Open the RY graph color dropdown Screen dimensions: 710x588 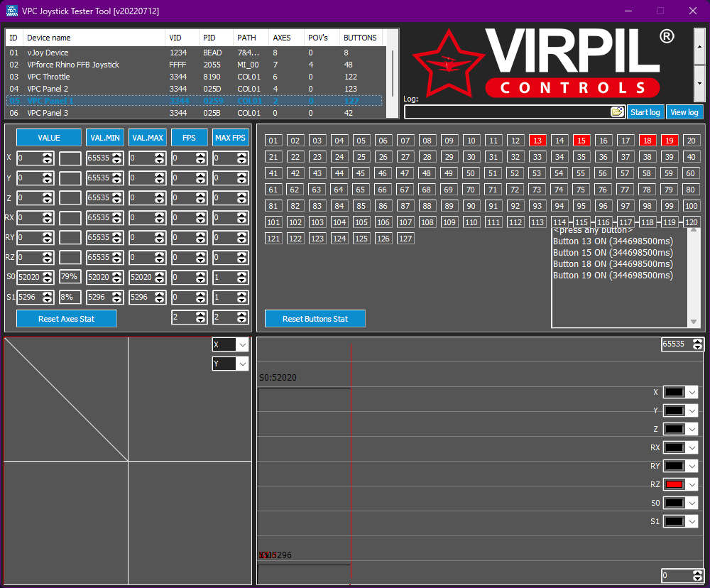click(692, 466)
